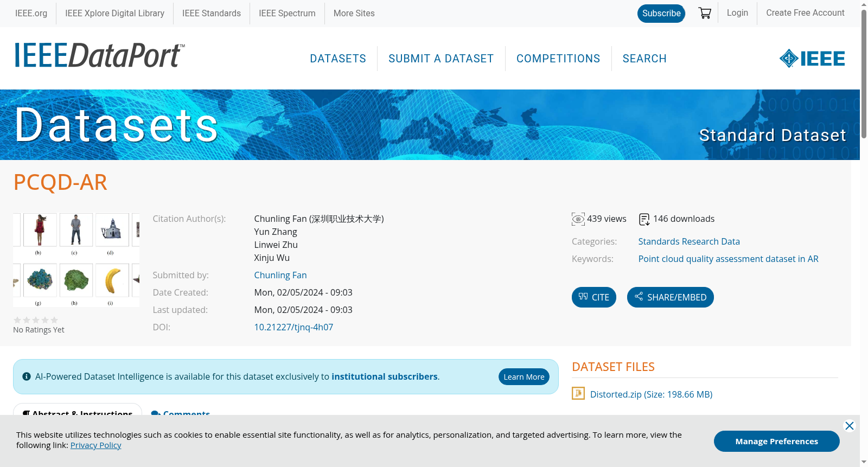Click 'No Ratings Yet' text
This screenshot has height=467, width=868.
tap(39, 330)
